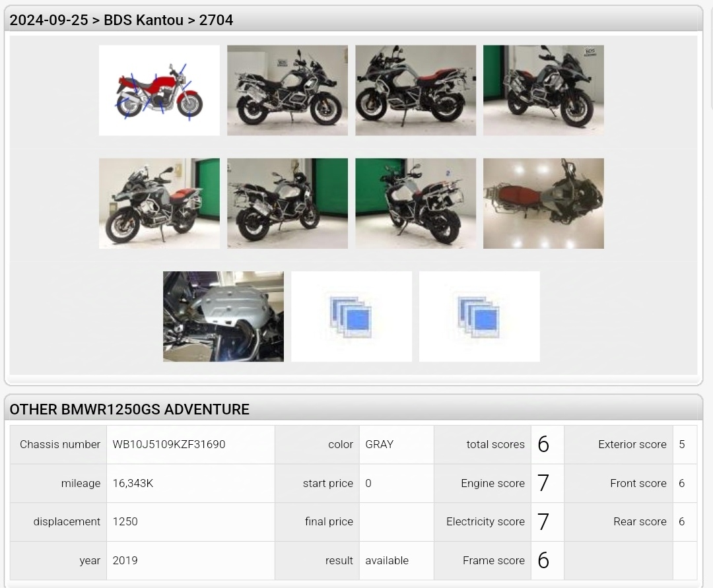View the left-side profile photo with red seat
The width and height of the screenshot is (713, 588).
(415, 90)
